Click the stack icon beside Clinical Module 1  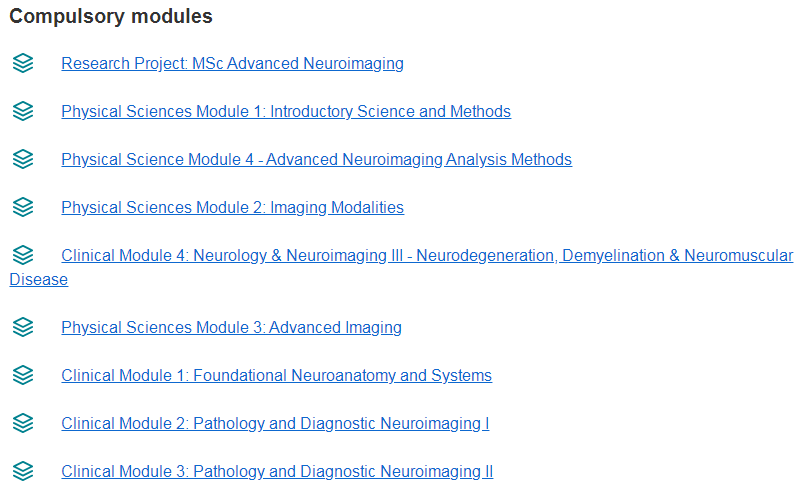coord(23,375)
